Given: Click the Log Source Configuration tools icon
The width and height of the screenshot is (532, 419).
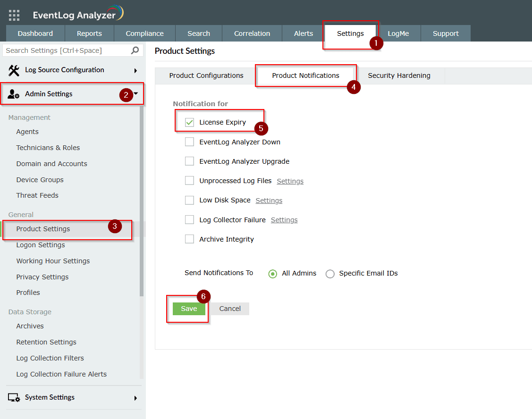Looking at the screenshot, I should tap(14, 70).
